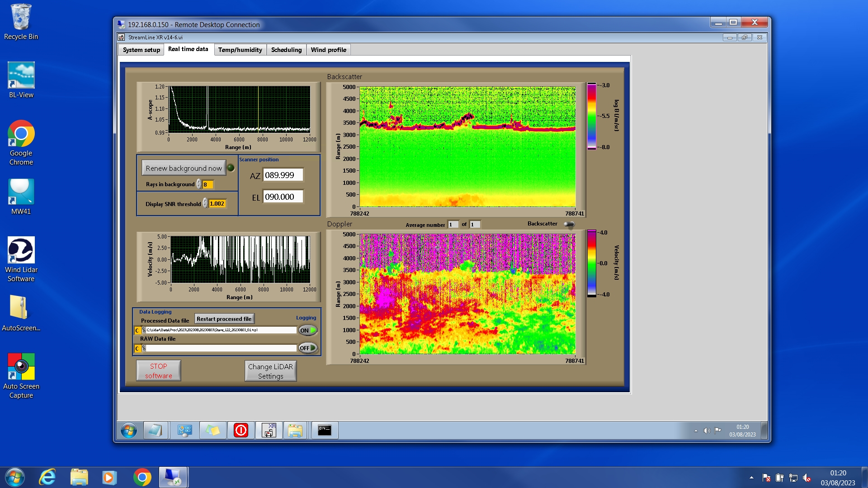Open the Temp/humidity tab
This screenshot has height=488, width=868.
[x=240, y=50]
